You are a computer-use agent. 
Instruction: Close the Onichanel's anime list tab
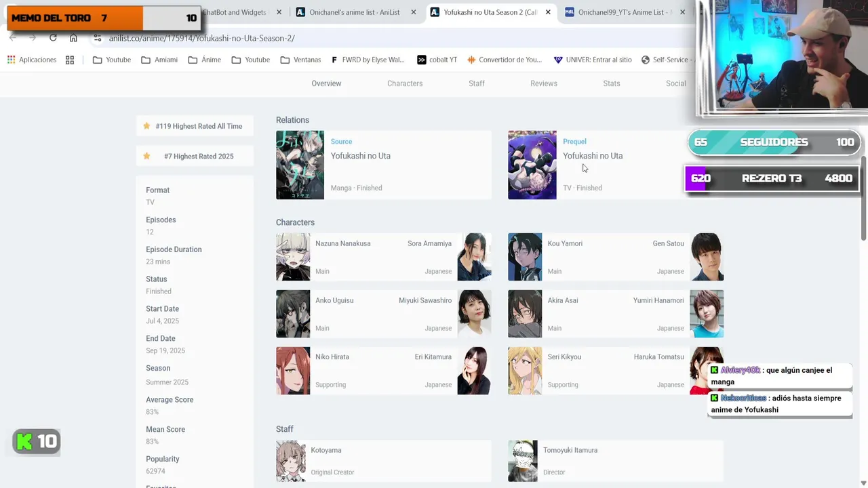coord(414,12)
